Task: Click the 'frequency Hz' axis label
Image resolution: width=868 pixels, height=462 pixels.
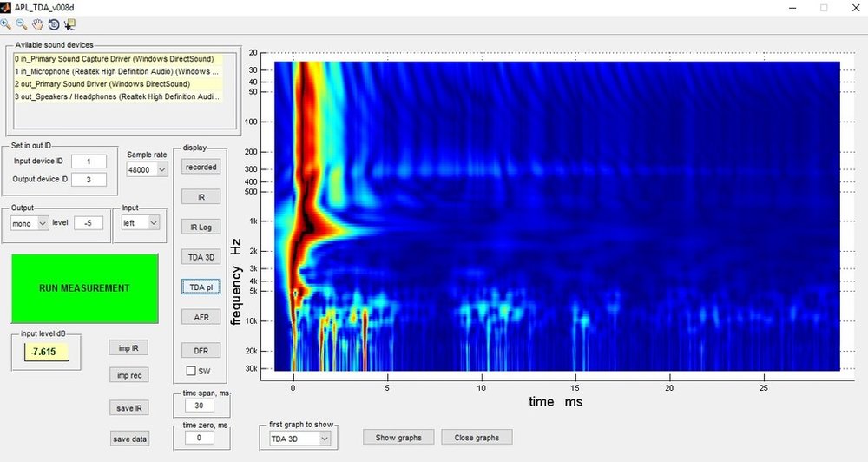Action: 236,281
